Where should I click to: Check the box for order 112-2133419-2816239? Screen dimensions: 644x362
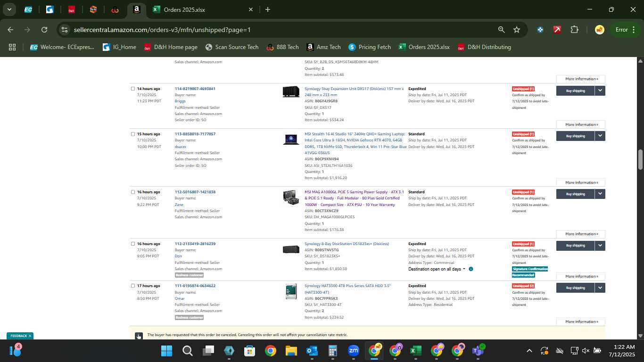pyautogui.click(x=133, y=244)
